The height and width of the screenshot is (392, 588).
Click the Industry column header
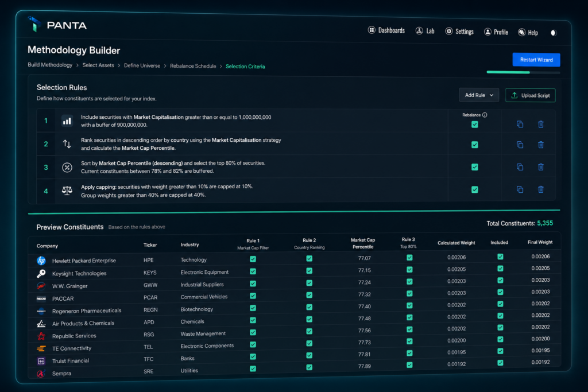(x=189, y=244)
